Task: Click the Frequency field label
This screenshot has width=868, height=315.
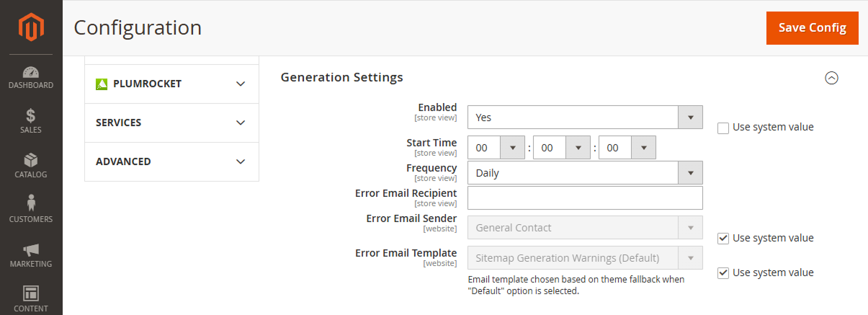Action: (x=431, y=168)
